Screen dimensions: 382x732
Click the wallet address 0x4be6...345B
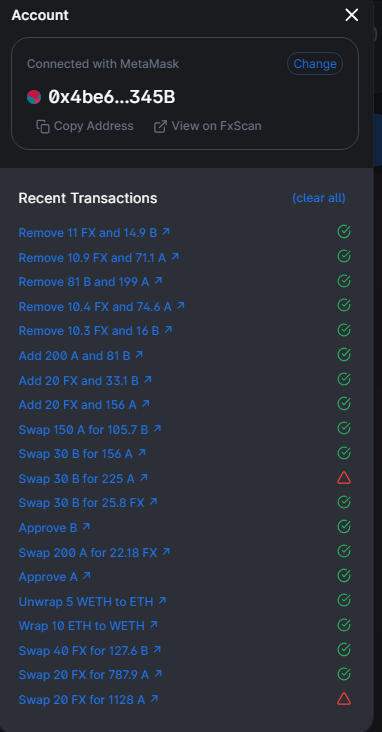click(112, 97)
